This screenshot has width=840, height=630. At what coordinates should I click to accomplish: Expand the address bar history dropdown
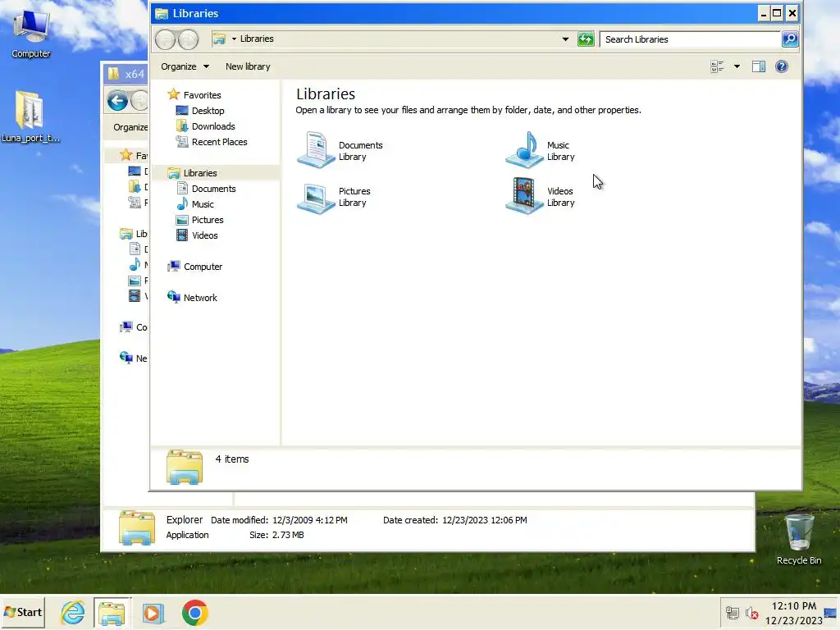(x=565, y=39)
